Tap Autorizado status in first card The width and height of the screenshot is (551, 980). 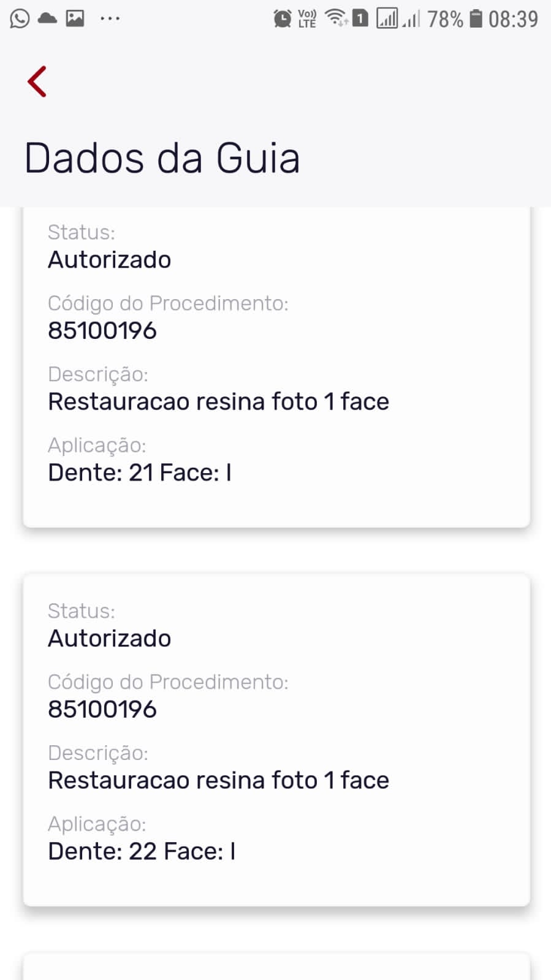tap(109, 260)
